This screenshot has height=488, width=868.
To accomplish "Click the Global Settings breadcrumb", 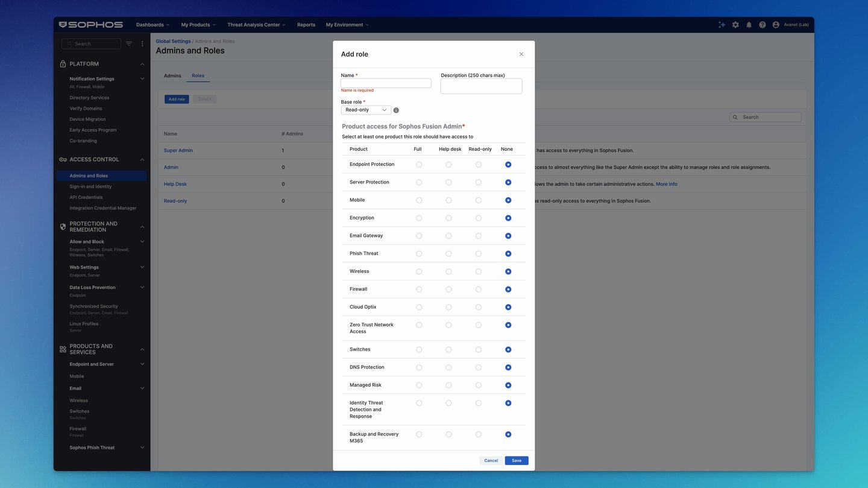I will 173,42.
